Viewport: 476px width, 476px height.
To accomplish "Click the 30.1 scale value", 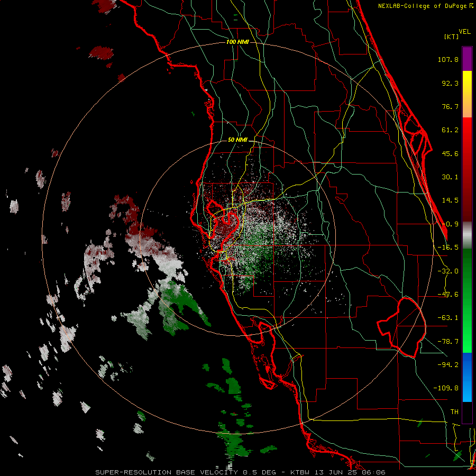I will coord(450,177).
